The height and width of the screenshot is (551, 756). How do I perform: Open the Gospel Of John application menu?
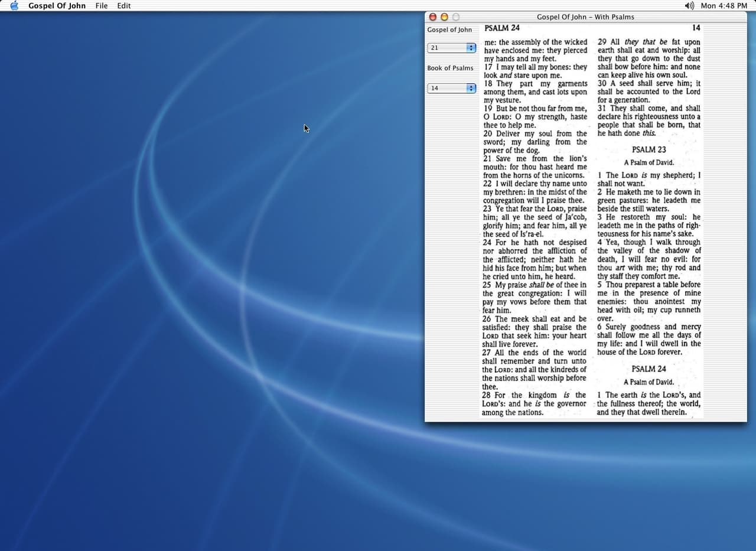tap(57, 5)
